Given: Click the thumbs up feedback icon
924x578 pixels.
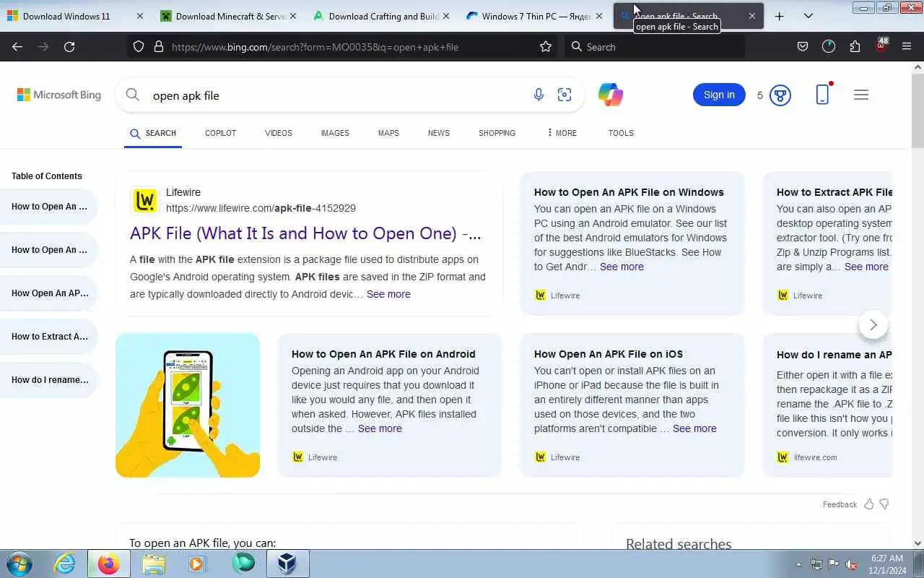Looking at the screenshot, I should click(x=869, y=504).
